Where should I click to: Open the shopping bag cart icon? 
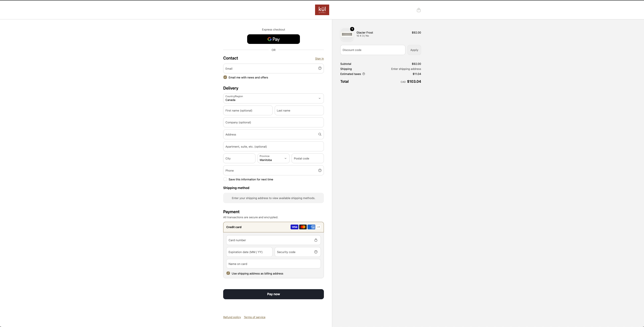[419, 10]
